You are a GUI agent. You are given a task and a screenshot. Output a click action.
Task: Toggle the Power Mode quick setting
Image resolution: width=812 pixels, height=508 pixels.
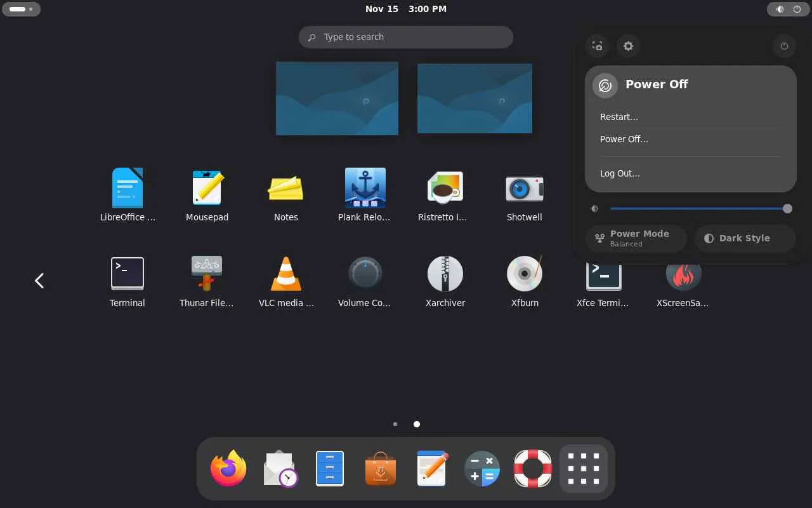pos(636,238)
